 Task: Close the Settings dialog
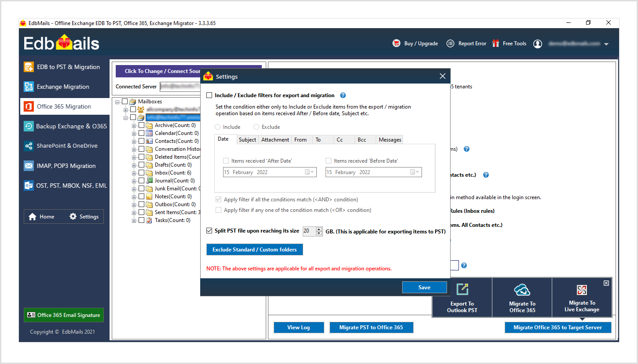coord(443,76)
